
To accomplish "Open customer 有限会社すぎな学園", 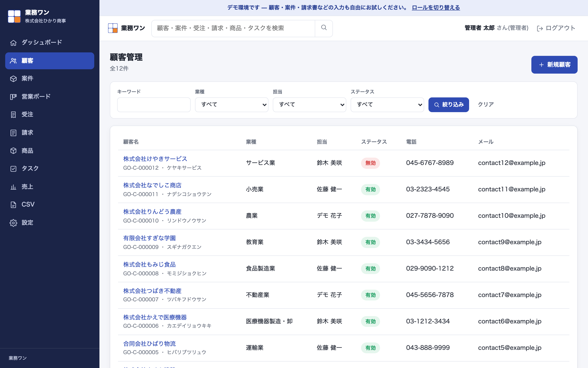I will pos(149,238).
